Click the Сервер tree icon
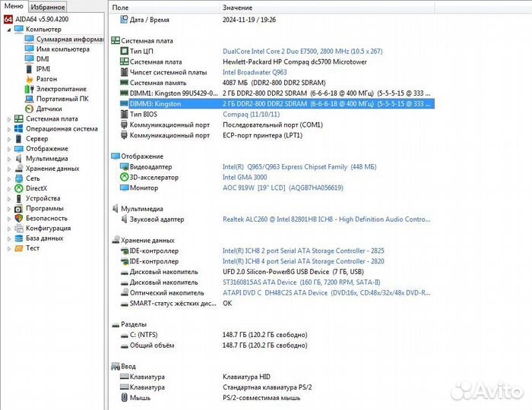Screen dimensions: 532x410 (x=19, y=139)
